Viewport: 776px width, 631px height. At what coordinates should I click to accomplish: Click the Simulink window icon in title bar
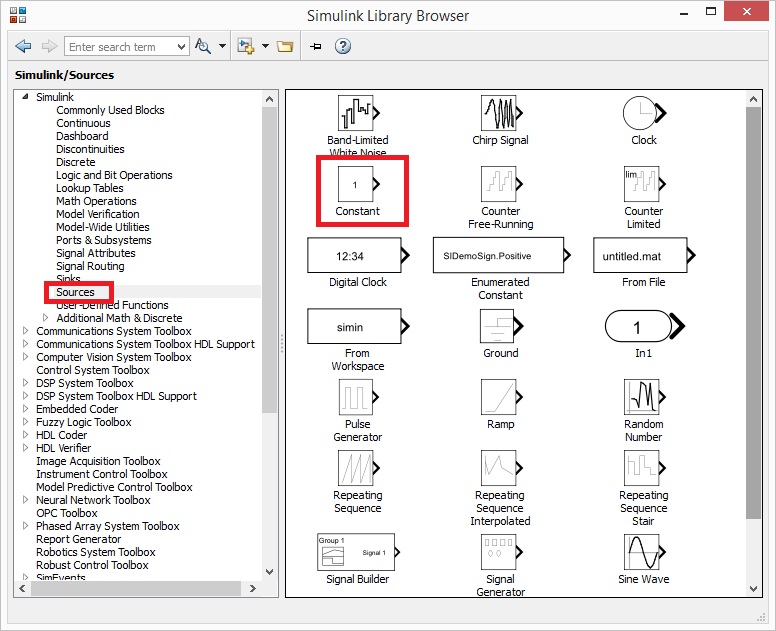point(18,15)
